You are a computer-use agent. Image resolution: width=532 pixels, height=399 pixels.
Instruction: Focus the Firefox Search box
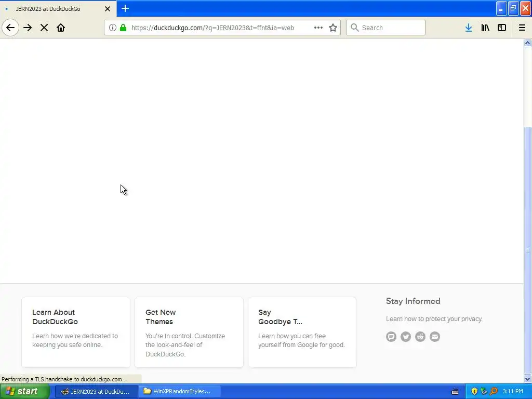pos(385,28)
